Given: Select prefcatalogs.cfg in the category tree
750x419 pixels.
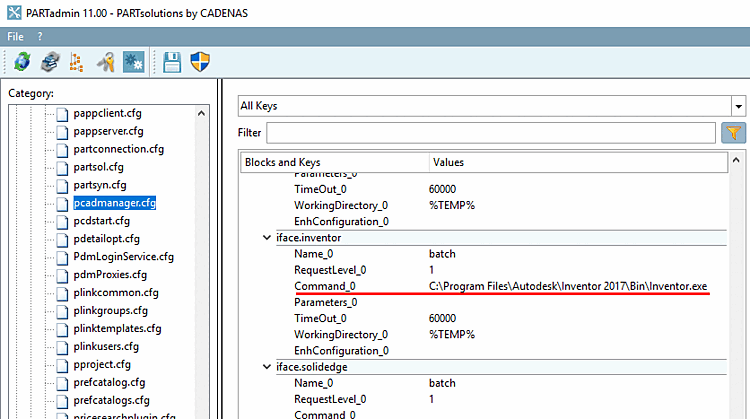Looking at the screenshot, I should click(111, 400).
